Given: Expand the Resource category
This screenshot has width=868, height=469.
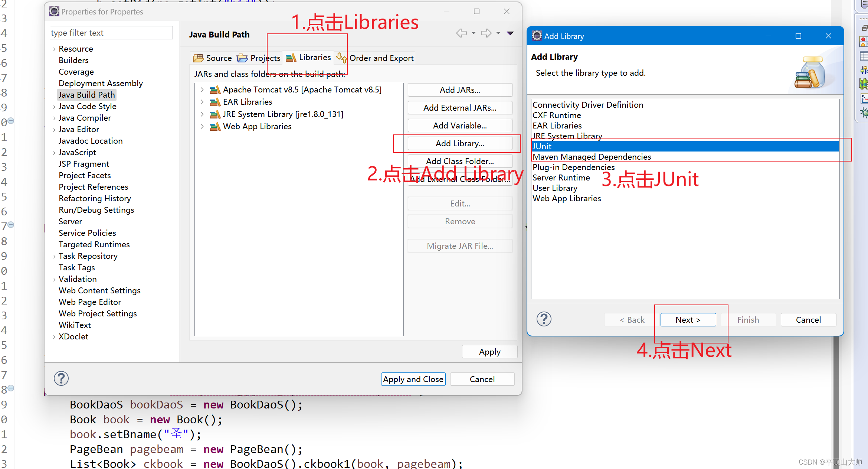Looking at the screenshot, I should pos(54,49).
